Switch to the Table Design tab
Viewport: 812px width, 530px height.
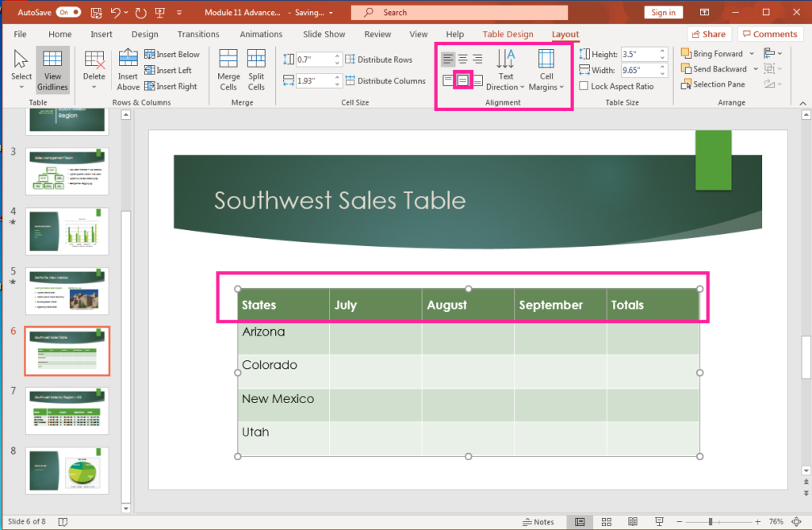click(507, 34)
